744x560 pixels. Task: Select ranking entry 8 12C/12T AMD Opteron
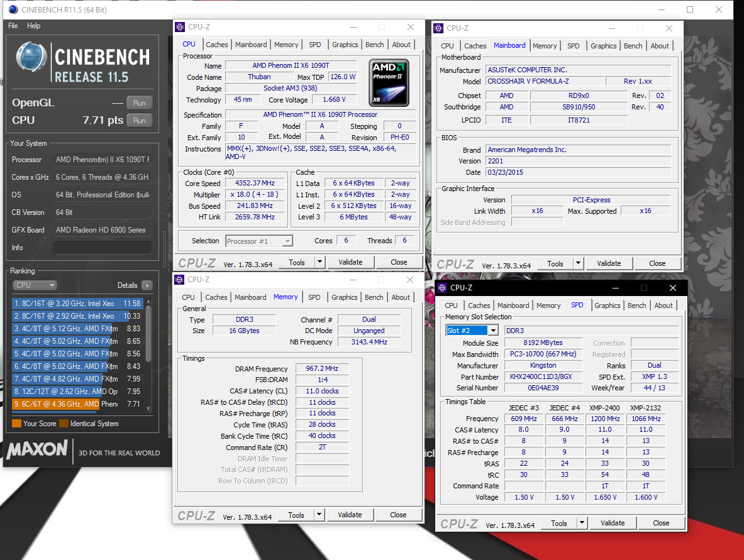click(x=77, y=391)
